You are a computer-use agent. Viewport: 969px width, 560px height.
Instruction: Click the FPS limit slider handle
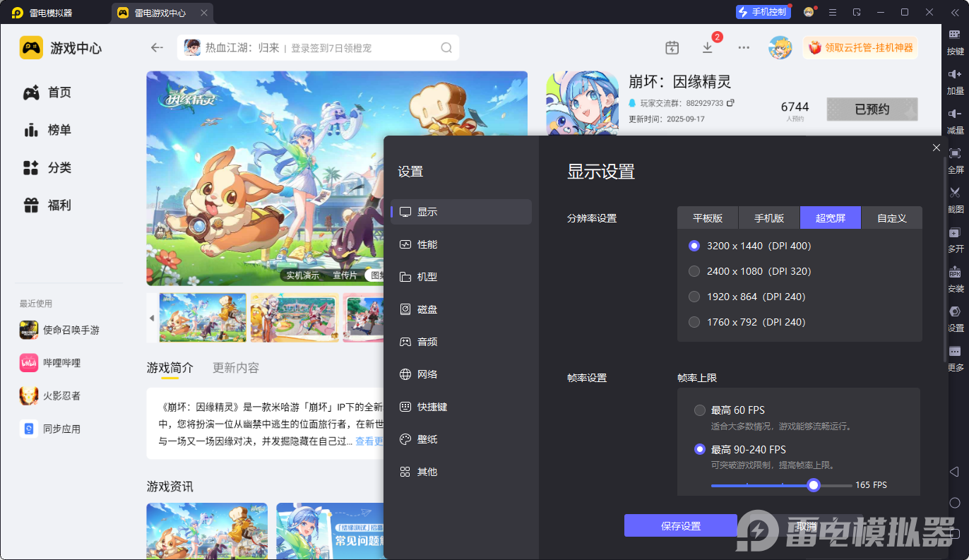click(814, 485)
